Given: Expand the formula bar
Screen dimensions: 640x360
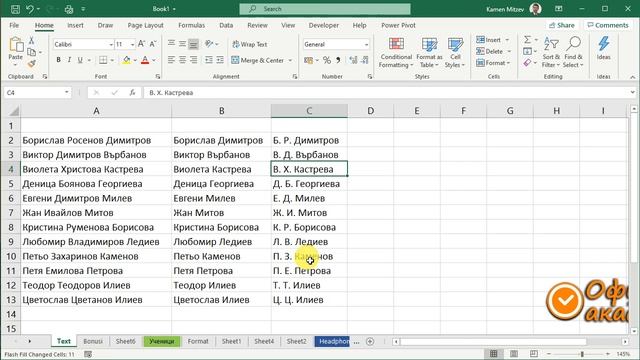Looking at the screenshot, I should coord(632,93).
